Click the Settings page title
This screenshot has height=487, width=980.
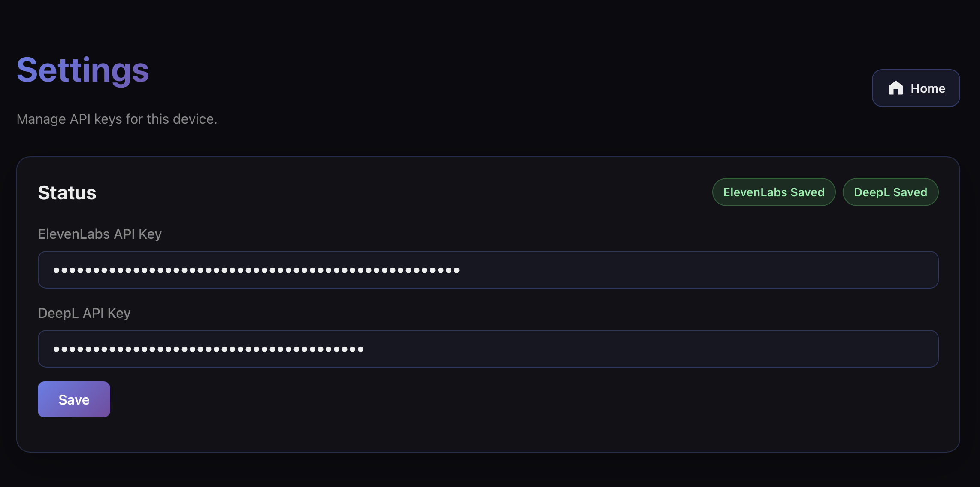(x=83, y=70)
